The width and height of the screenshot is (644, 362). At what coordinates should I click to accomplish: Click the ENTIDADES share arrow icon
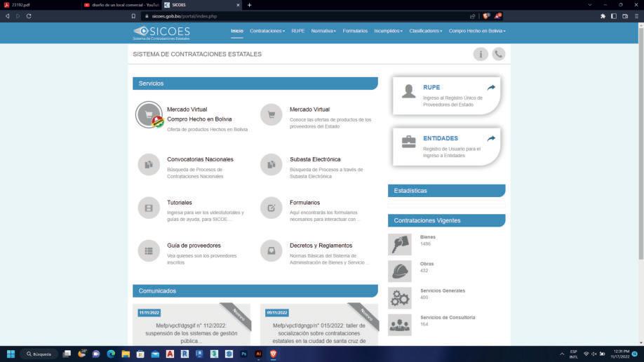pos(491,138)
